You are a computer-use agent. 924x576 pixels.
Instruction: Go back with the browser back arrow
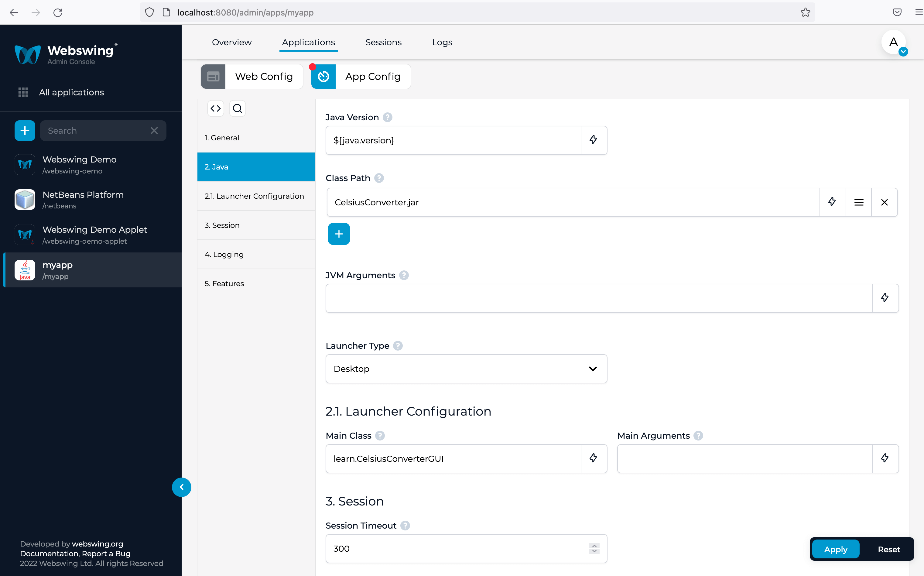(x=14, y=12)
